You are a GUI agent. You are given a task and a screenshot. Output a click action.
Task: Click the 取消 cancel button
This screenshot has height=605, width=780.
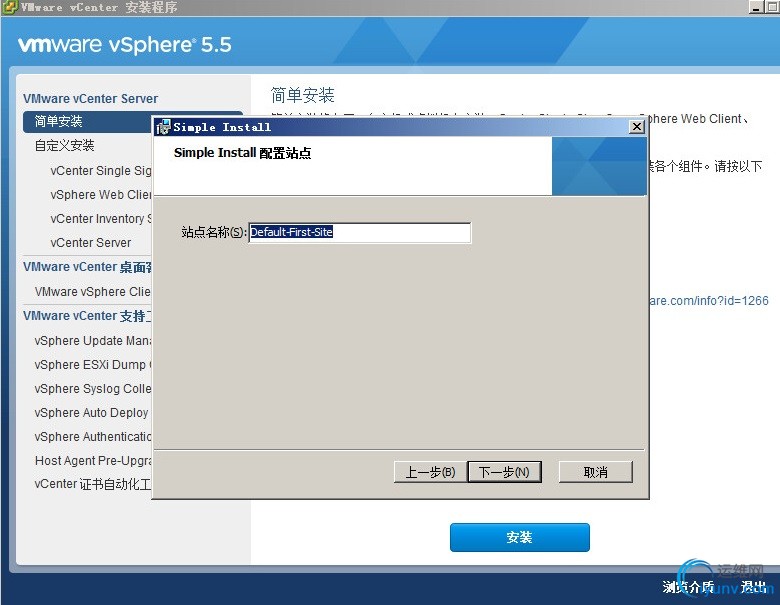pyautogui.click(x=595, y=472)
